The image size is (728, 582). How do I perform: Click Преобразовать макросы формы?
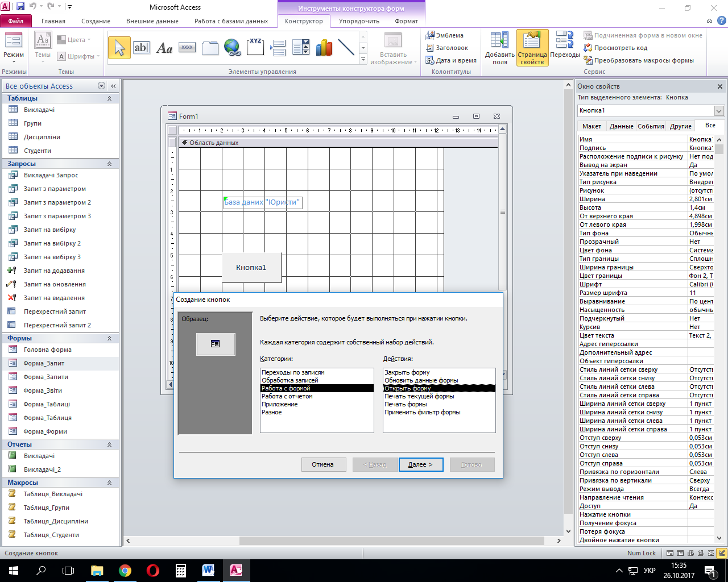pos(639,60)
